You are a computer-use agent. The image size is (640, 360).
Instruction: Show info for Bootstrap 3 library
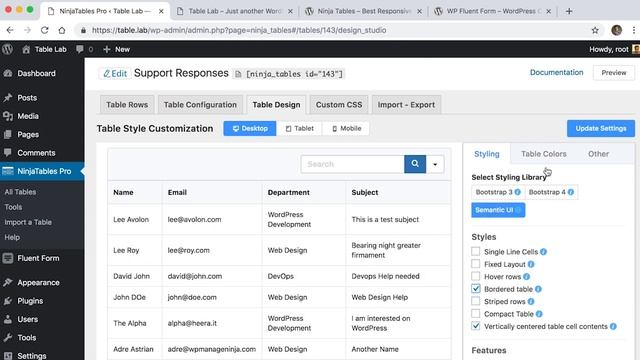(x=518, y=192)
